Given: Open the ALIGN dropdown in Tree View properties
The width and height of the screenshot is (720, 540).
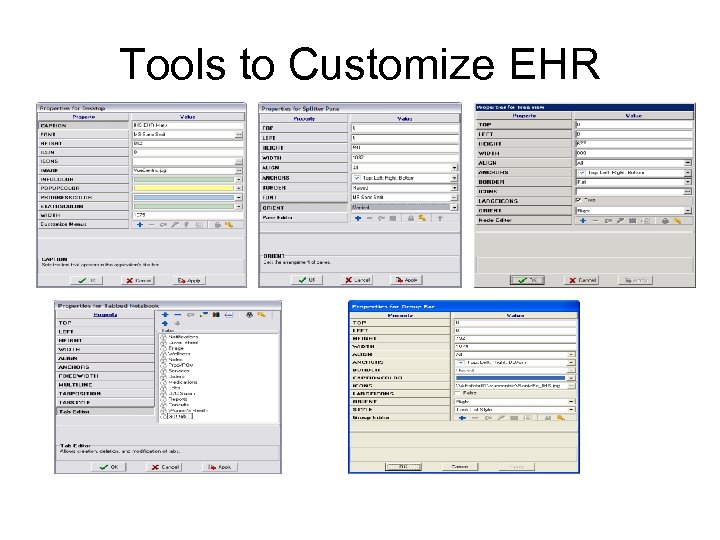Looking at the screenshot, I should tap(687, 163).
